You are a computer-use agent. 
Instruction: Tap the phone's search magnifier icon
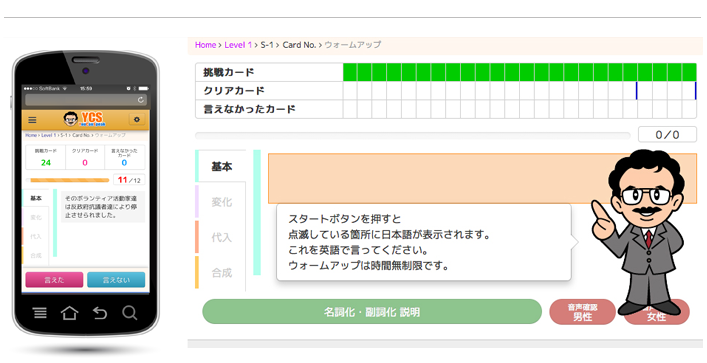tap(129, 312)
